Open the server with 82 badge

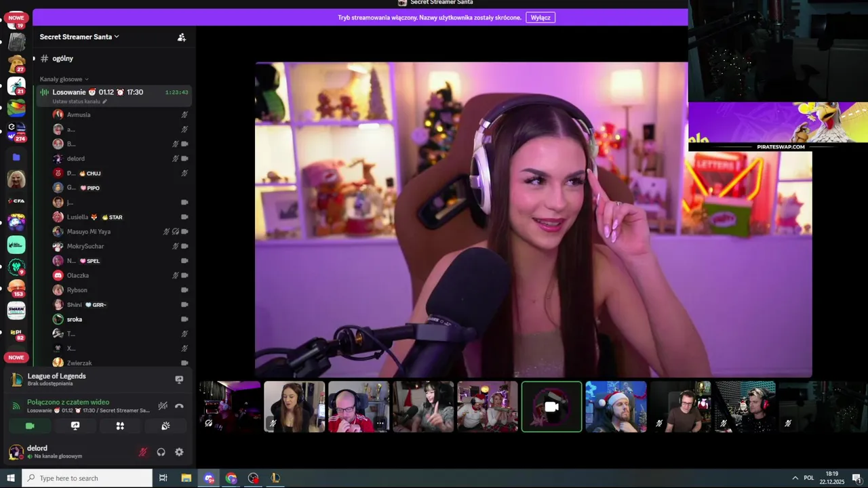pos(16,334)
